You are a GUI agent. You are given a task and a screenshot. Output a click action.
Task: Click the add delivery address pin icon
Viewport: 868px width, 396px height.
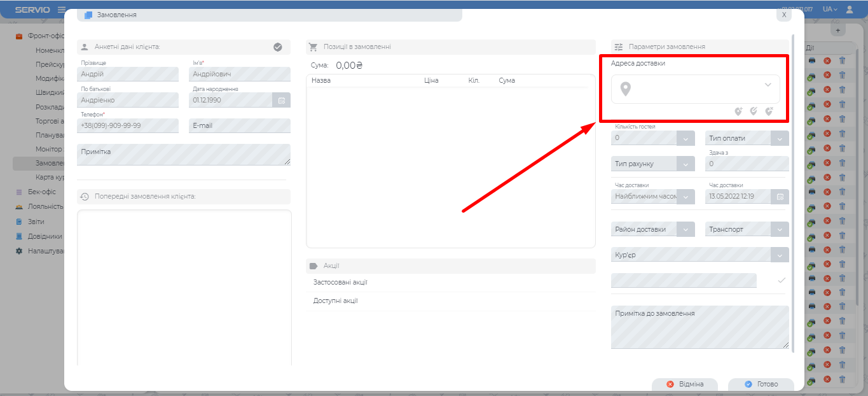point(738,111)
